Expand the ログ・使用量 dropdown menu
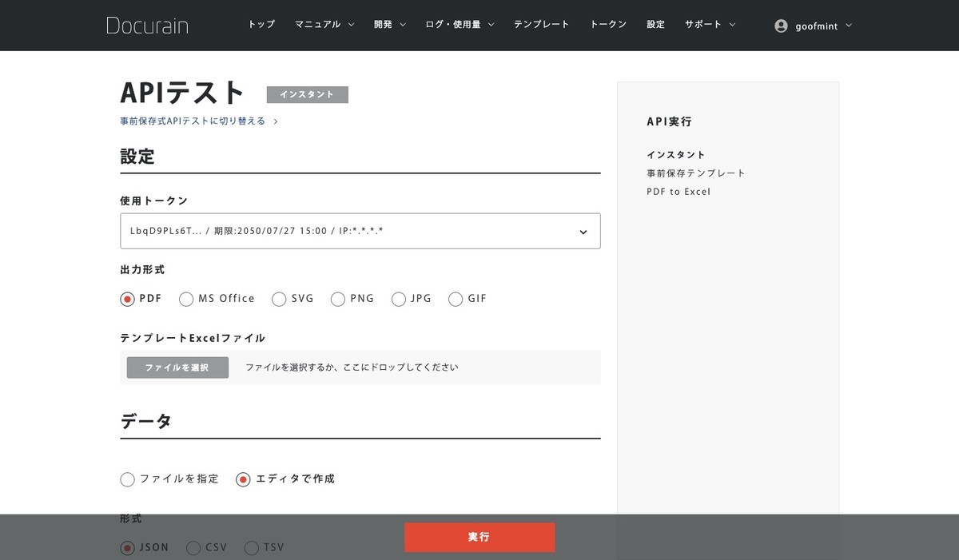 click(460, 25)
